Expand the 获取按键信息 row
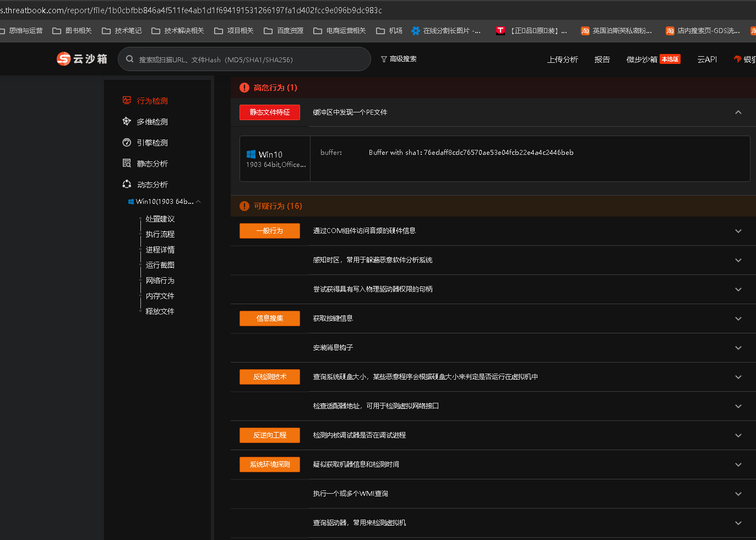 738,318
